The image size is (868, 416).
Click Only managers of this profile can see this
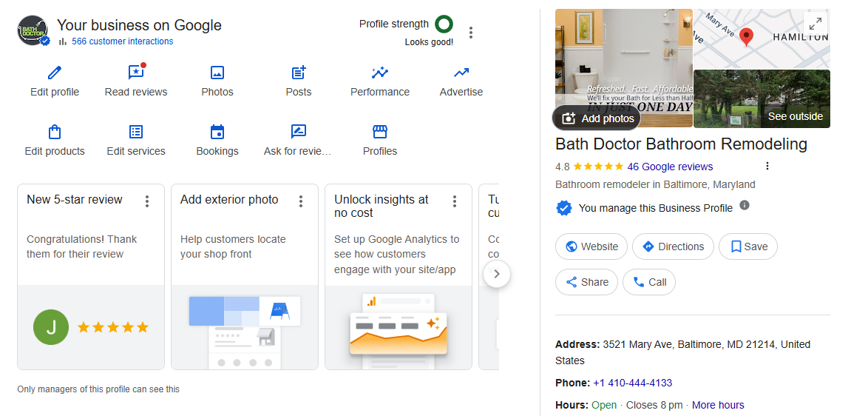[98, 389]
